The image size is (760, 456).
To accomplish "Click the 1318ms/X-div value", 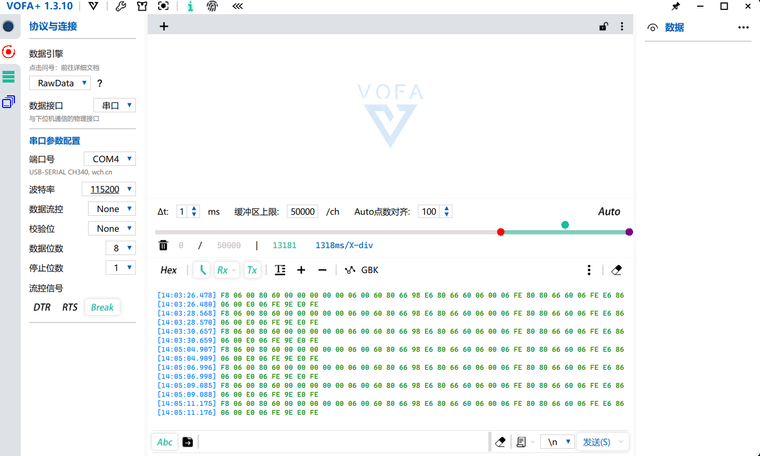I will [344, 245].
